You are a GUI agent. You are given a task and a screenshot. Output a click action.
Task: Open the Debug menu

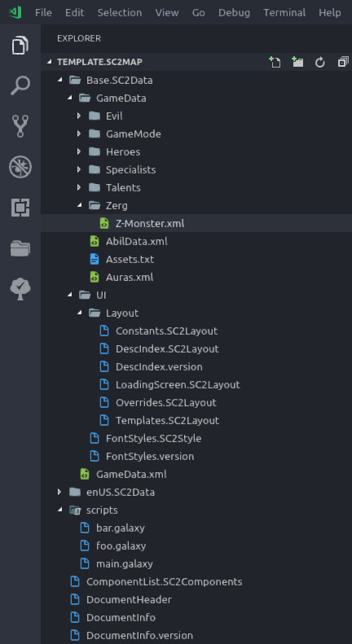click(x=235, y=13)
